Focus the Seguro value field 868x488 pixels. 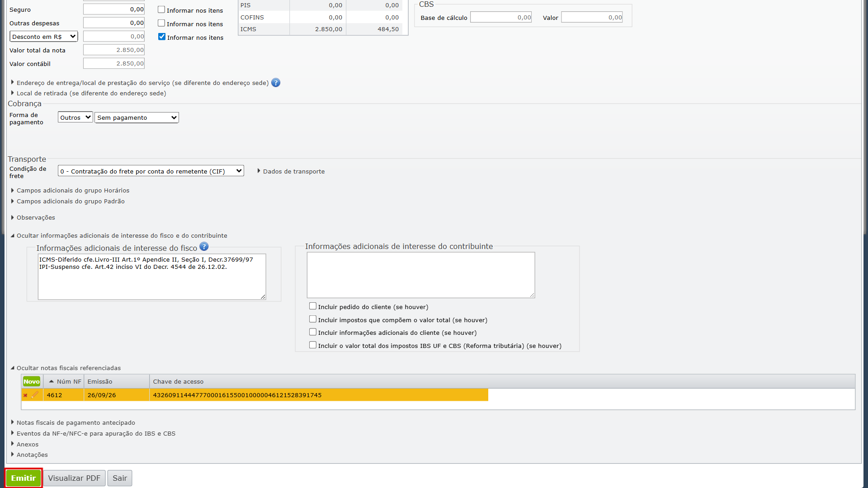coord(114,9)
